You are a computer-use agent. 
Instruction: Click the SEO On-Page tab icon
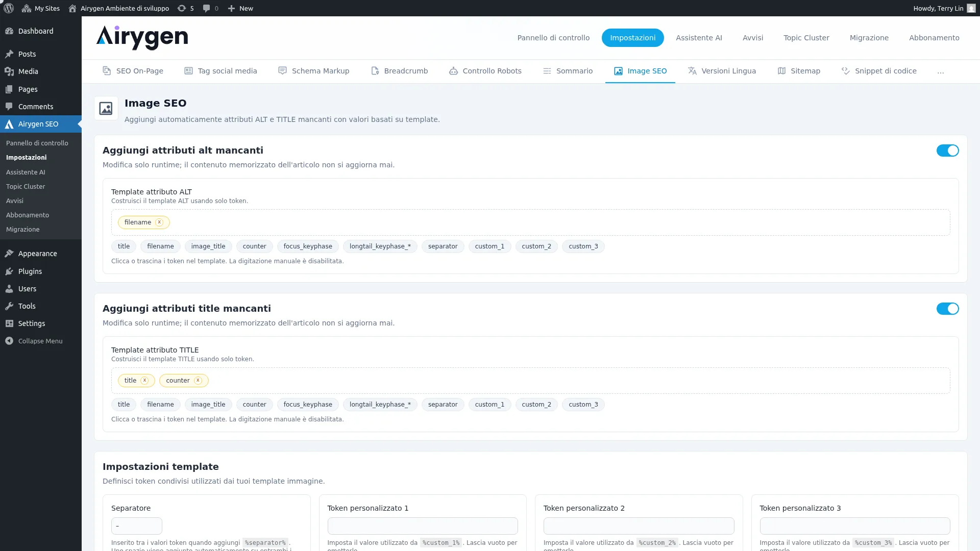tap(107, 71)
